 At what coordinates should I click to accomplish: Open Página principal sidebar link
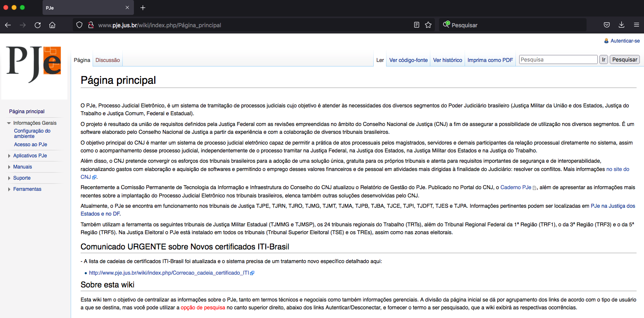click(27, 112)
